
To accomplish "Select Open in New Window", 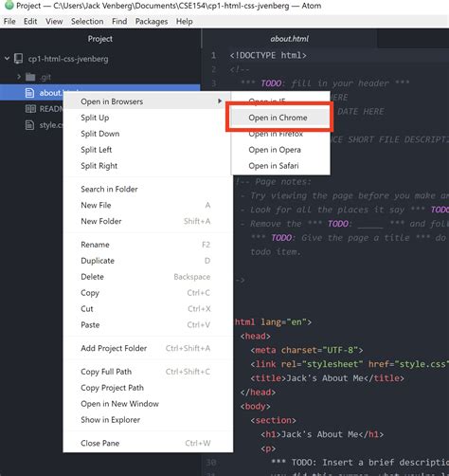I will pyautogui.click(x=148, y=404).
